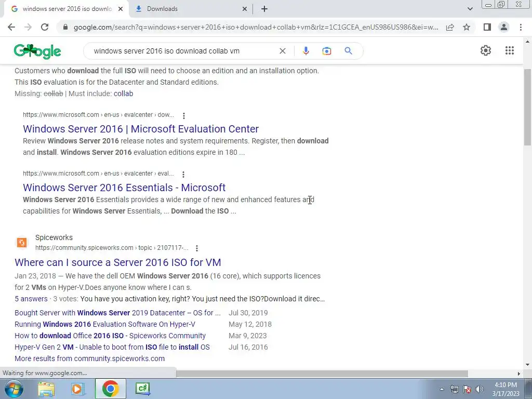Bookmark this page with the star
This screenshot has height=399, width=532.
(467, 27)
